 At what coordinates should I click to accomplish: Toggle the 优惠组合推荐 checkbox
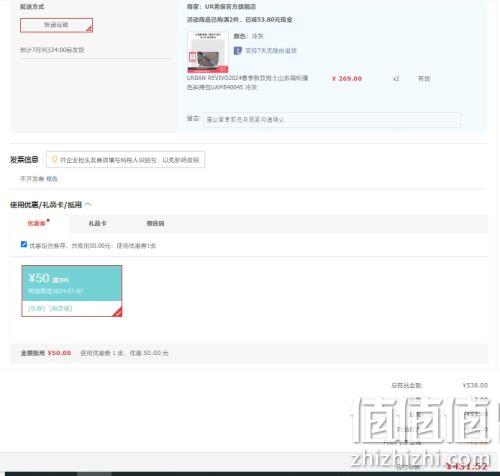tap(24, 244)
